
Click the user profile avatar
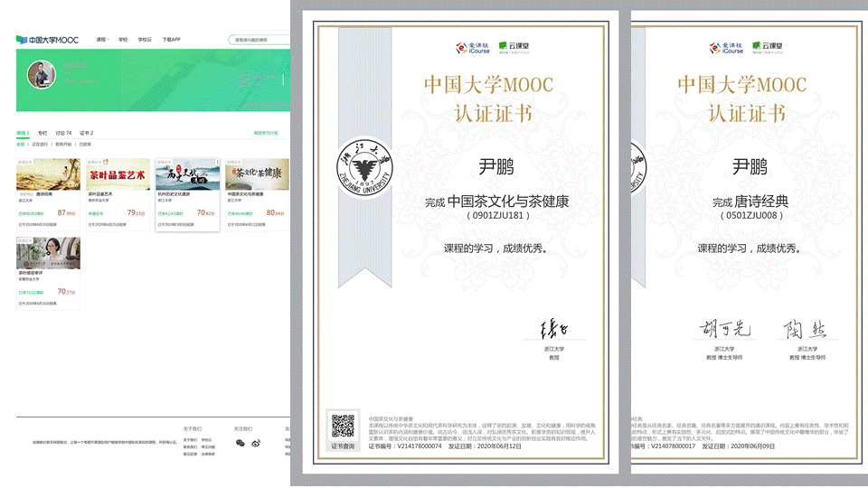pos(42,76)
